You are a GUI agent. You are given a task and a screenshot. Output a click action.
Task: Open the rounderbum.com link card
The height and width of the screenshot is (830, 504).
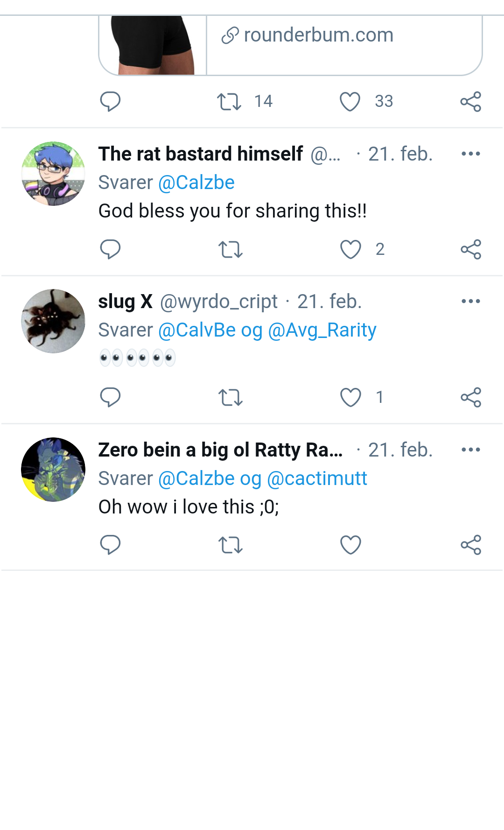(x=290, y=45)
